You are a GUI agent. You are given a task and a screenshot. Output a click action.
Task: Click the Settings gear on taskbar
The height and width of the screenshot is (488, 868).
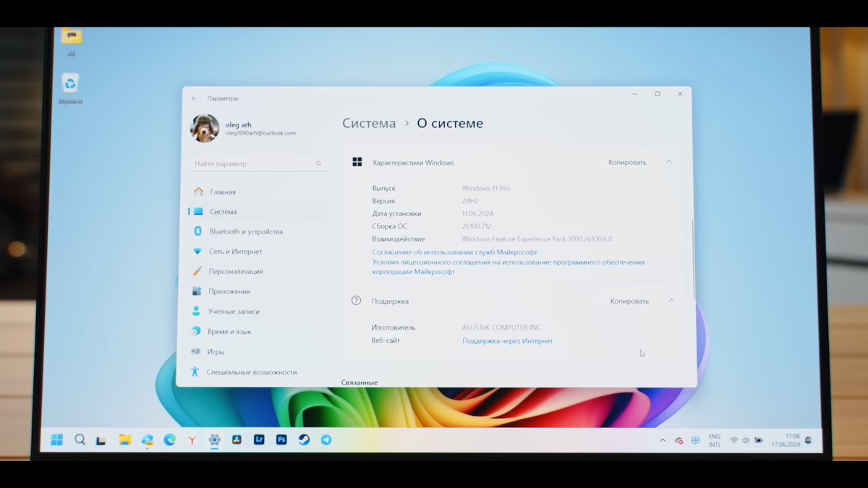pyautogui.click(x=214, y=440)
